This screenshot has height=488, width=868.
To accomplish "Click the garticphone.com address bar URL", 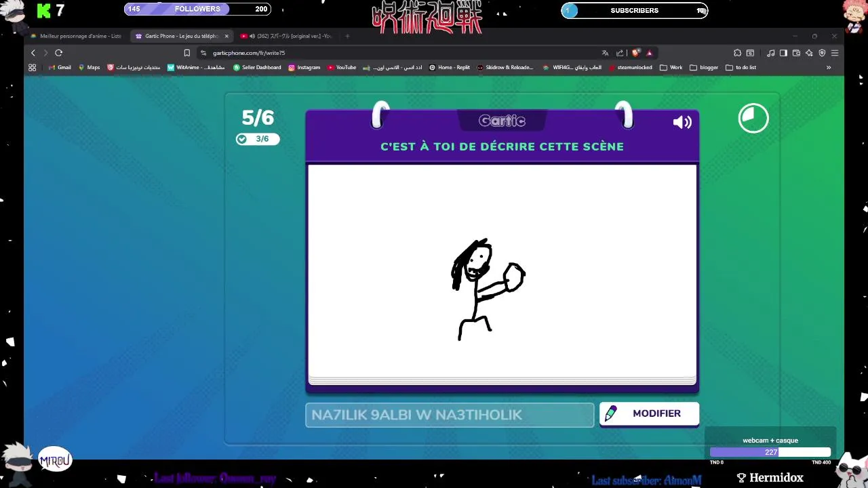I will pos(249,53).
